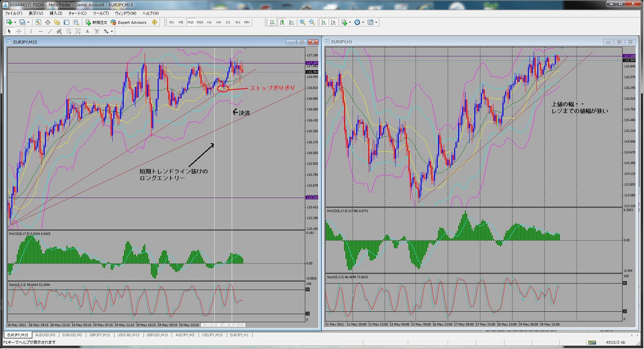This screenshot has width=644, height=349.
Task: Switch timeframe to W1
Action: point(238,22)
